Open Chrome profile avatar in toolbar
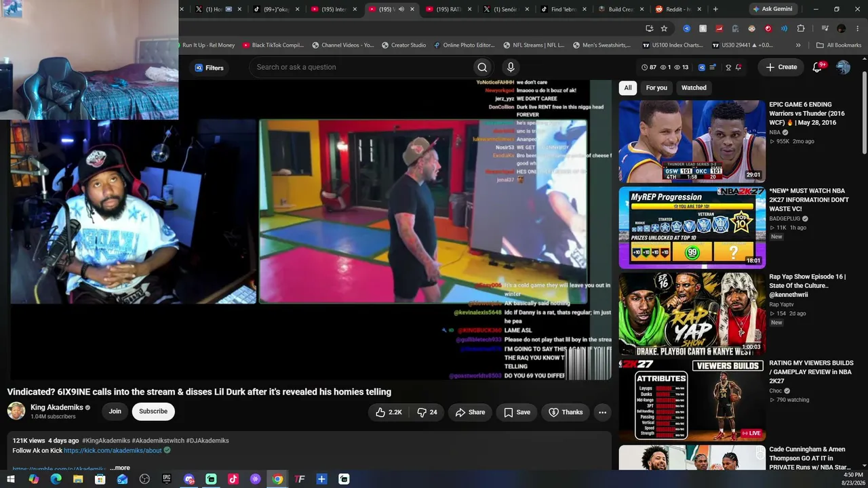Viewport: 868px width, 488px height. tap(842, 28)
